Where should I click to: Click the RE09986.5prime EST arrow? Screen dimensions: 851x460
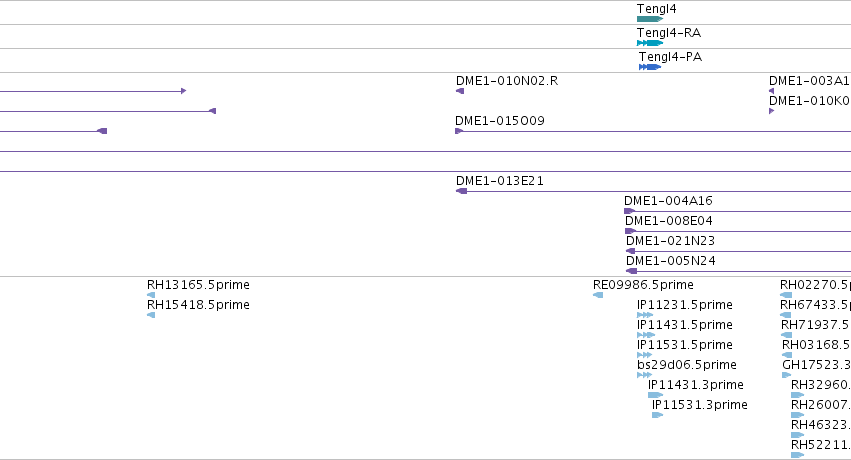[x=598, y=295]
